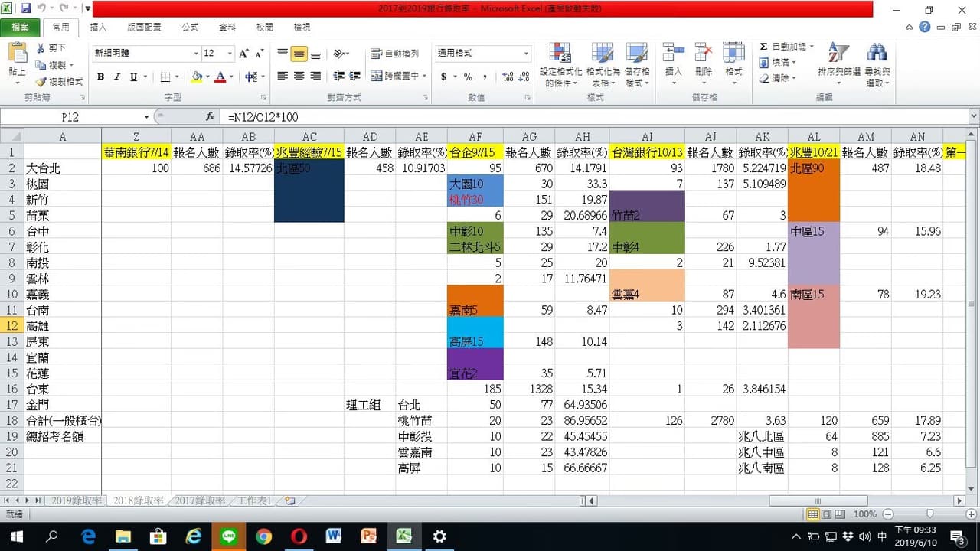Undo the last action
This screenshot has height=551, width=980.
(x=42, y=9)
